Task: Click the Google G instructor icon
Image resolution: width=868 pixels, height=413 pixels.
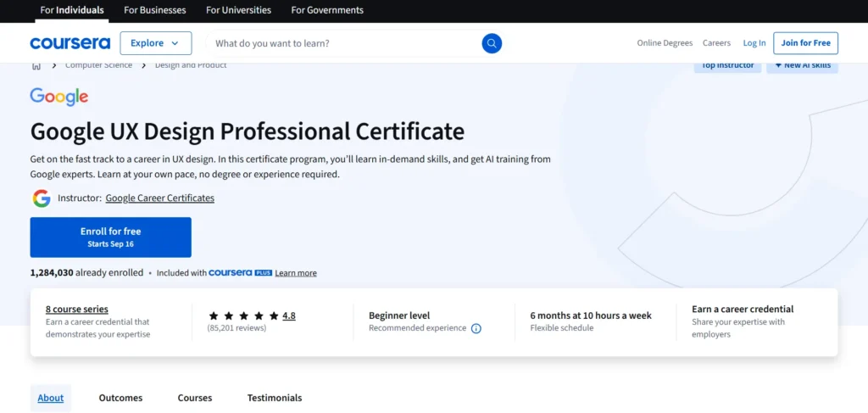Action: 41,198
